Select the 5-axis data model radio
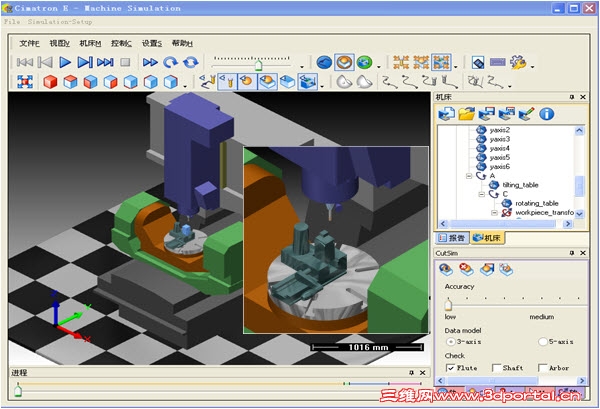 (543, 342)
